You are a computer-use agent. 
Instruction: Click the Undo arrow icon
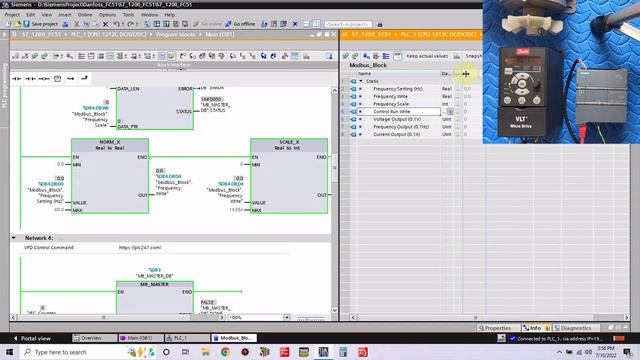[116, 24]
